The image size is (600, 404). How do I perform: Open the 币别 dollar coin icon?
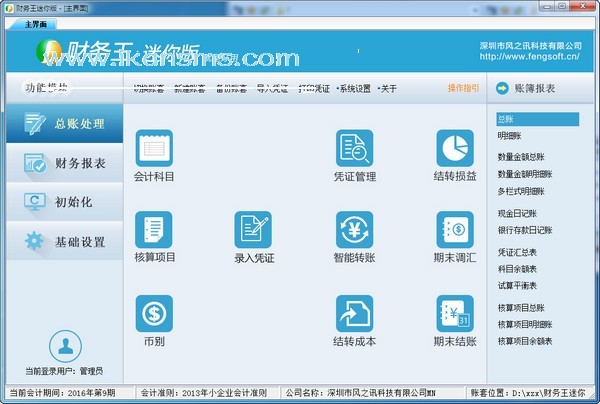[154, 313]
